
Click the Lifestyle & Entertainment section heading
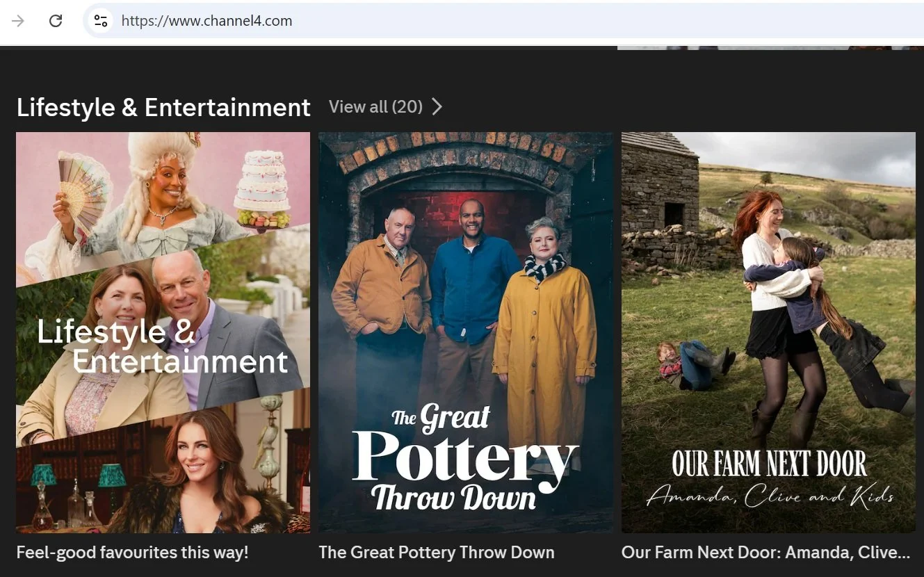(x=163, y=107)
